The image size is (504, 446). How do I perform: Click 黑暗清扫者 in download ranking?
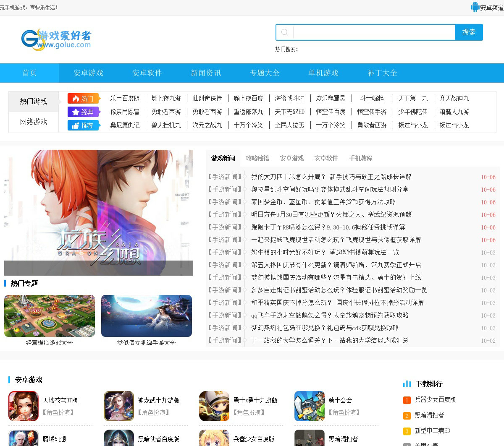[x=429, y=415]
